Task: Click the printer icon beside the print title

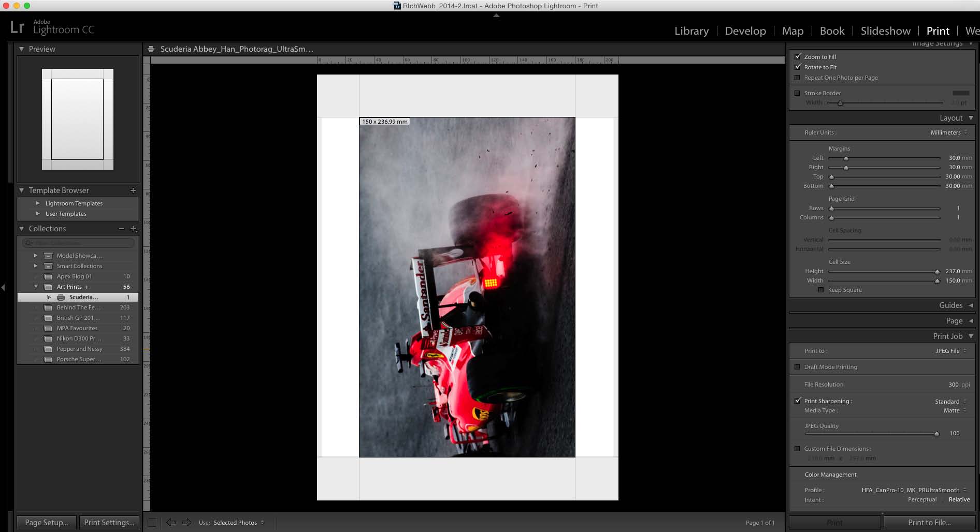Action: pos(151,49)
